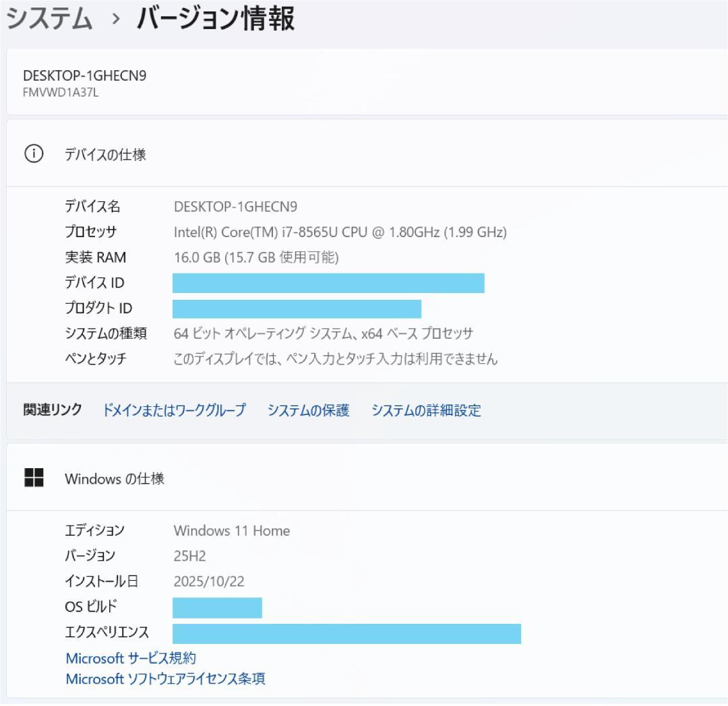
Task: Click model name FMVWD1A37L
Action: [61, 92]
